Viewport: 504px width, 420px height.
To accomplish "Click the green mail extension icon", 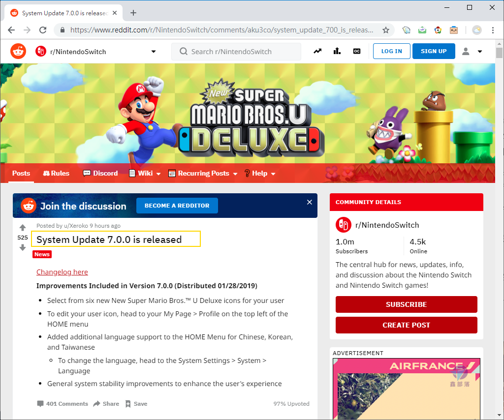I will pyautogui.click(x=422, y=30).
